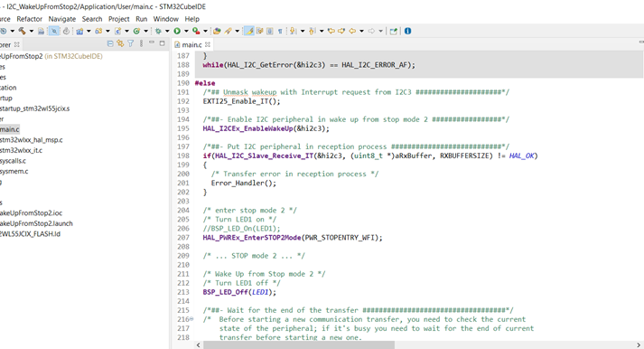The width and height of the screenshot is (644, 349).
Task: Select stm32wlxx_it.c in the tree
Action: [x=21, y=150]
